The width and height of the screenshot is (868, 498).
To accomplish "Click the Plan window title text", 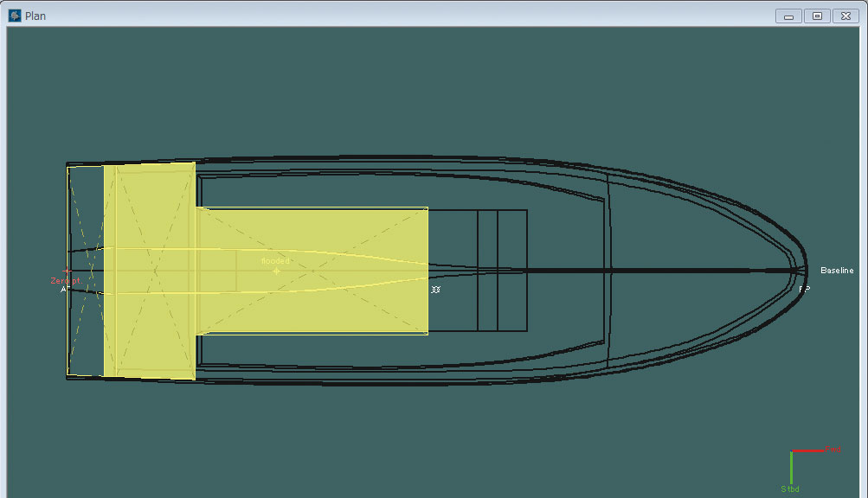I will (x=35, y=16).
